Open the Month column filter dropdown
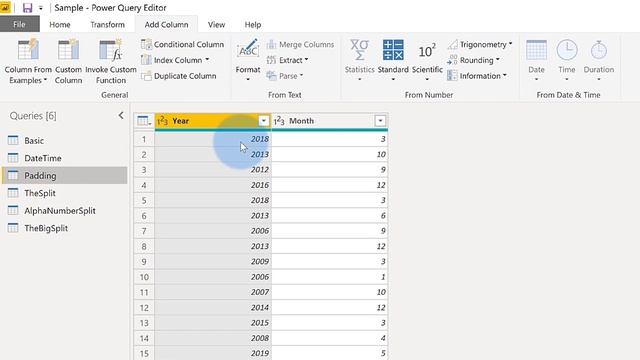Image resolution: width=640 pixels, height=360 pixels. tap(380, 121)
